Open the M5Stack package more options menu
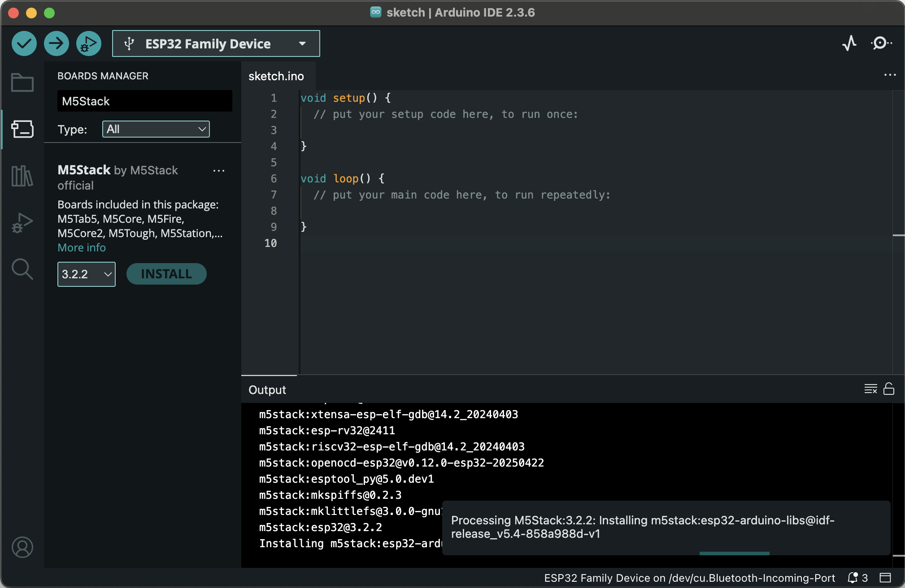The height and width of the screenshot is (588, 905). (x=218, y=171)
